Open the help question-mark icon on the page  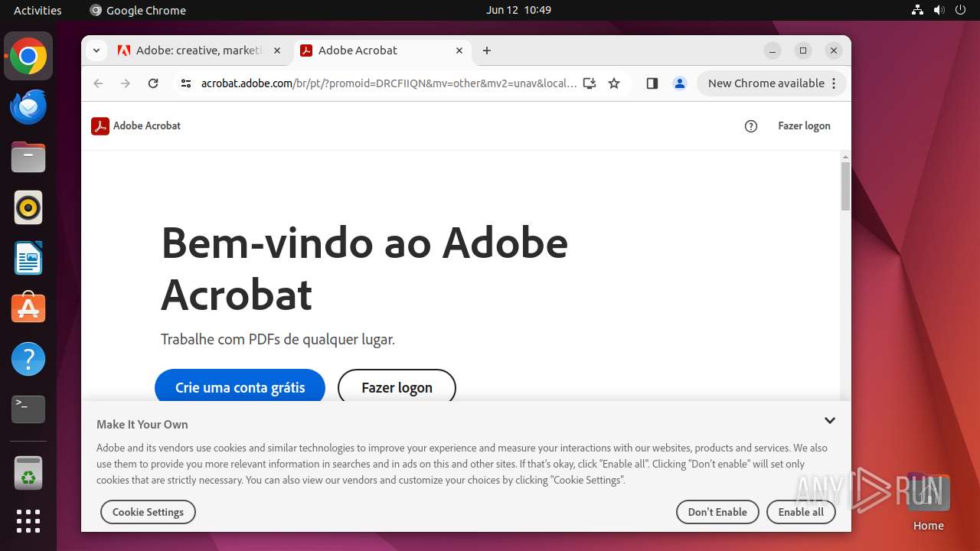pyautogui.click(x=751, y=126)
